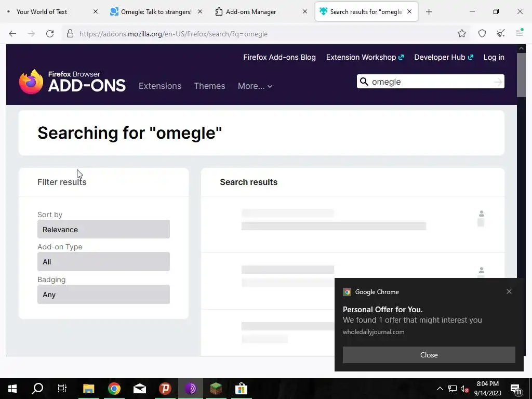Open the Badging dropdown
The image size is (532, 399).
tap(103, 294)
